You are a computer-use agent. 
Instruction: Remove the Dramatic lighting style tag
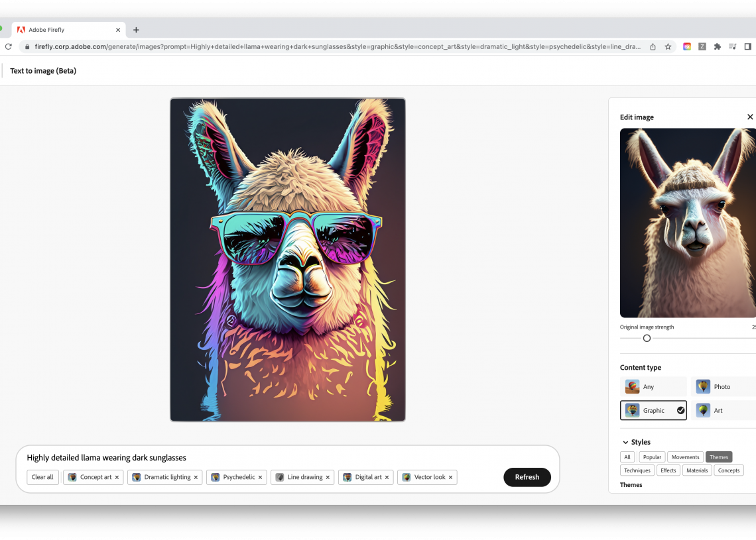click(196, 477)
